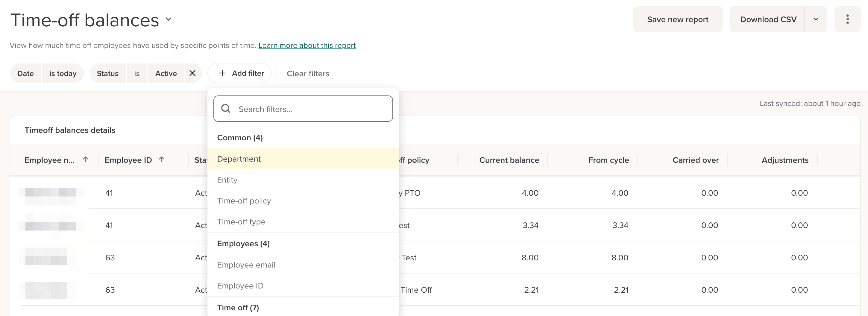Open the 'is today' date dropdown
Image resolution: width=868 pixels, height=316 pixels.
(x=63, y=73)
